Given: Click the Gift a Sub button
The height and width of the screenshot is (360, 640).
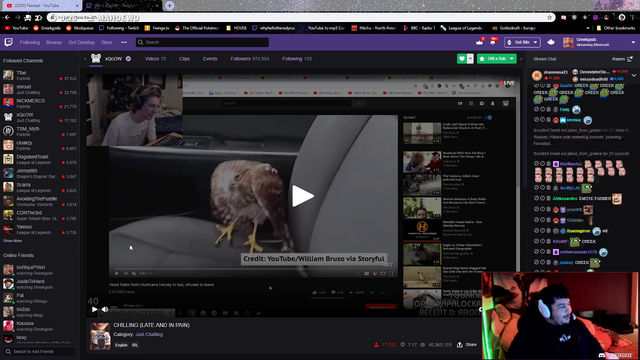Looking at the screenshot, I should [x=497, y=59].
